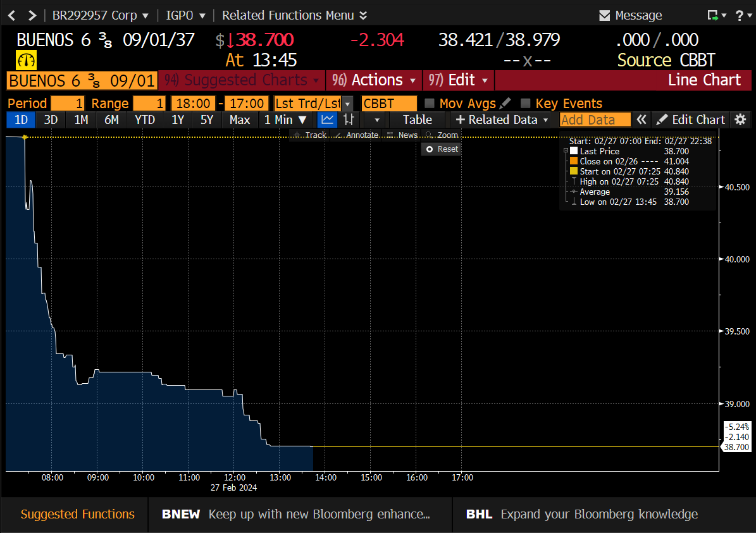The image size is (756, 533).
Task: Open the chart settings gear icon
Action: pyautogui.click(x=741, y=119)
